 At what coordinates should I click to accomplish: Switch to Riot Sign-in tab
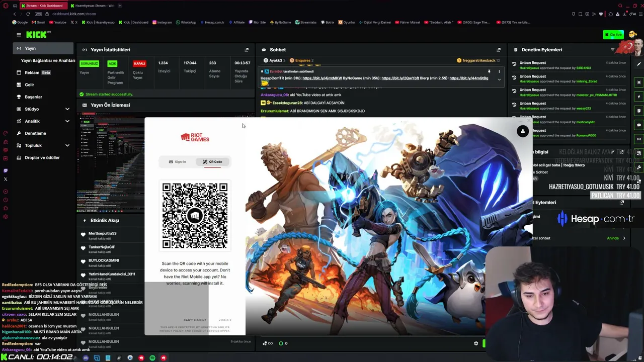pyautogui.click(x=178, y=162)
